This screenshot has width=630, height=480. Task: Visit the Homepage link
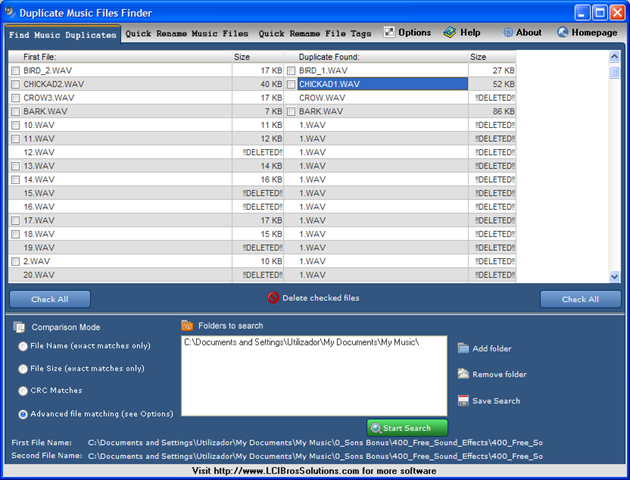pyautogui.click(x=587, y=32)
